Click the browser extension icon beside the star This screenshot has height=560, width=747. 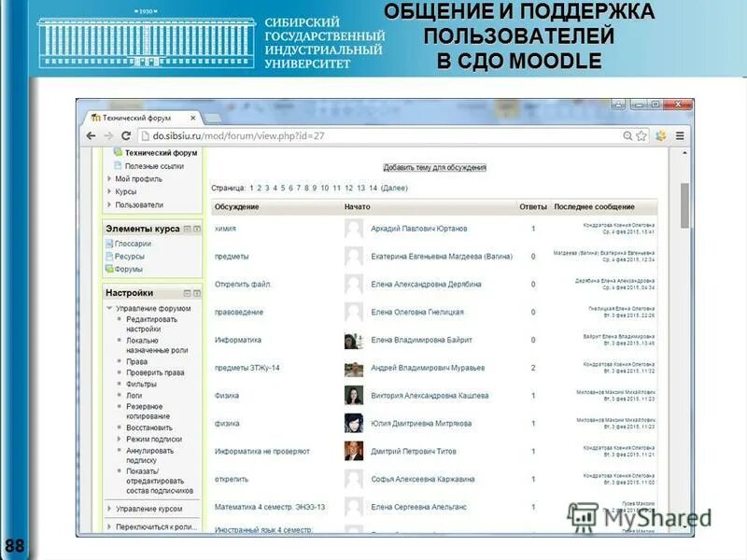pyautogui.click(x=661, y=135)
